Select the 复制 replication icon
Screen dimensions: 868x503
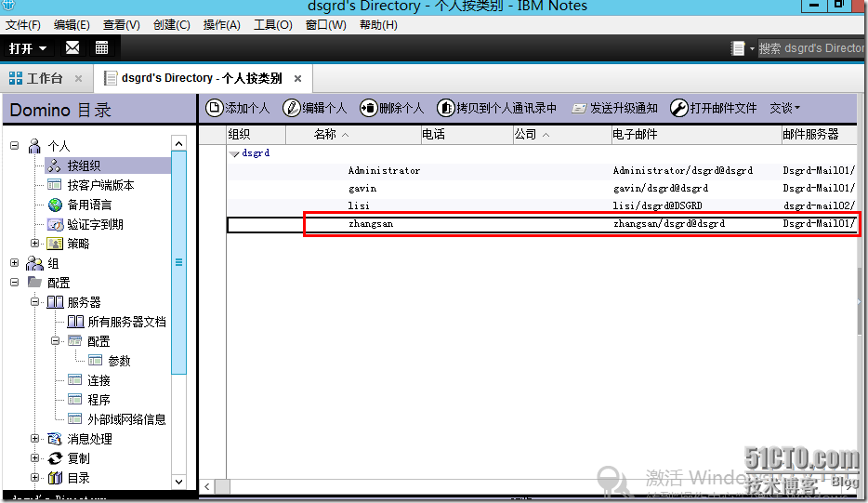tap(55, 458)
